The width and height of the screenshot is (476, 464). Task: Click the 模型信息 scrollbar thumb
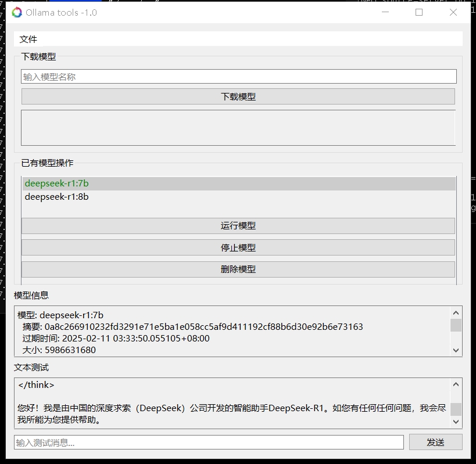coord(456,325)
